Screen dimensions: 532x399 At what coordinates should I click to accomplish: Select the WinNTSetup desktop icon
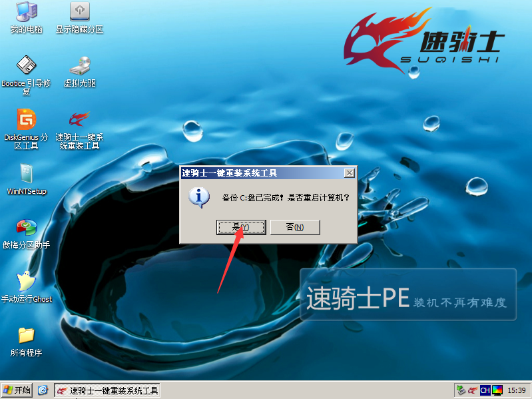pos(27,179)
